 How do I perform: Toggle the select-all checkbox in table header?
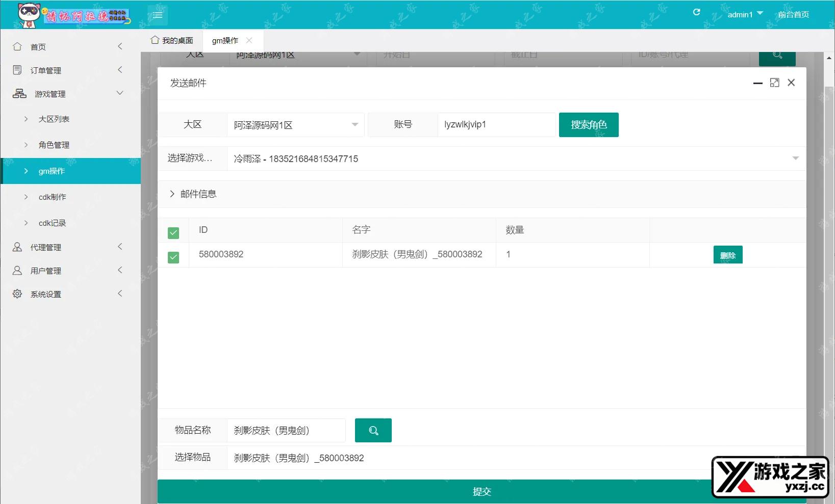point(173,233)
